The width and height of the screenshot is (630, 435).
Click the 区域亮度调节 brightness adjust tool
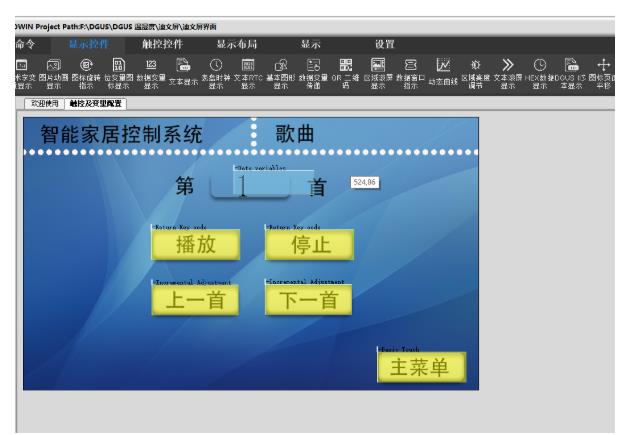pos(475,74)
